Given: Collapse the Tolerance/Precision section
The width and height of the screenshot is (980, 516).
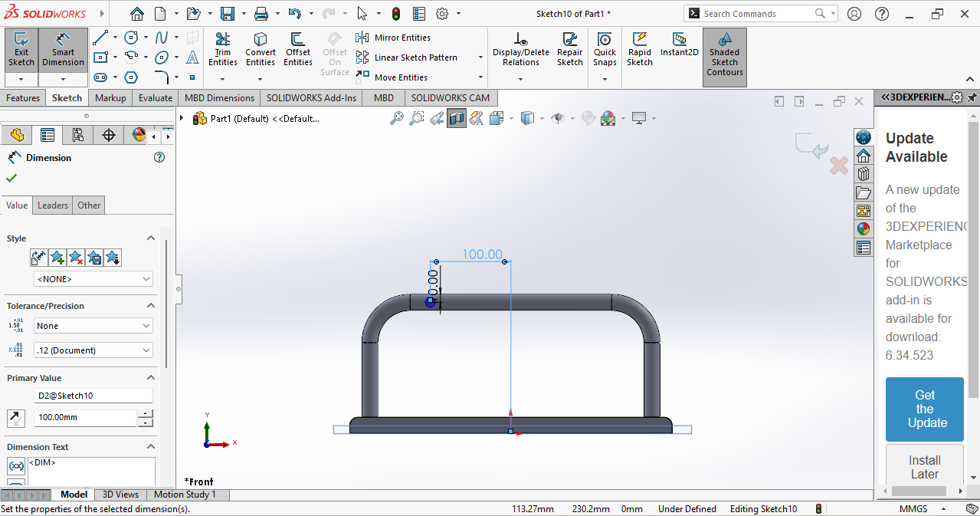Looking at the screenshot, I should [150, 306].
